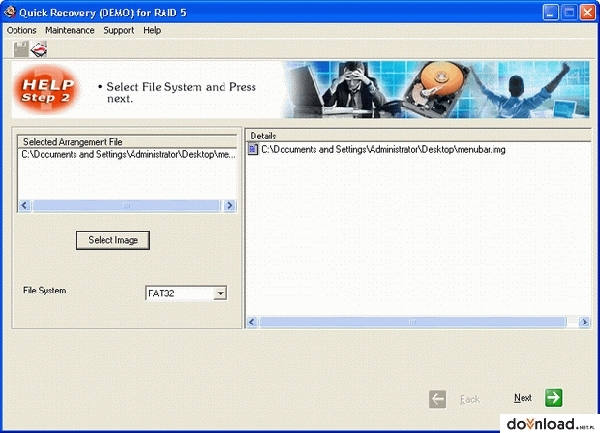Click the HELP Step 2 badge
The width and height of the screenshot is (600, 433).
pos(47,89)
